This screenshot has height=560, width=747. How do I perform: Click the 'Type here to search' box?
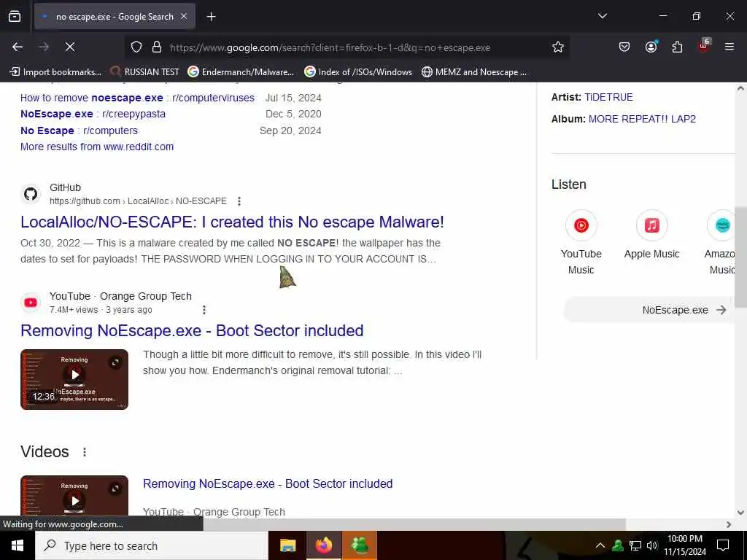tap(152, 545)
